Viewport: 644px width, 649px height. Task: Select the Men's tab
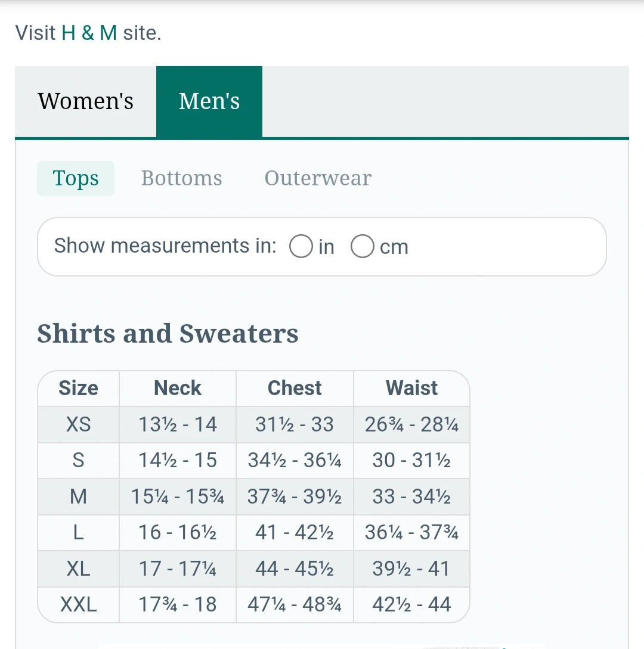pos(209,101)
